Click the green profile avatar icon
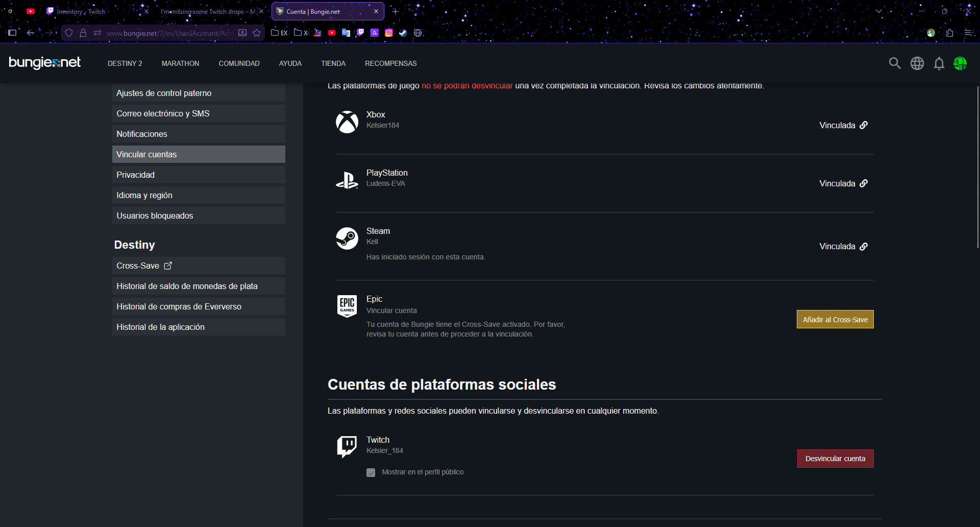The width and height of the screenshot is (980, 527). (960, 63)
